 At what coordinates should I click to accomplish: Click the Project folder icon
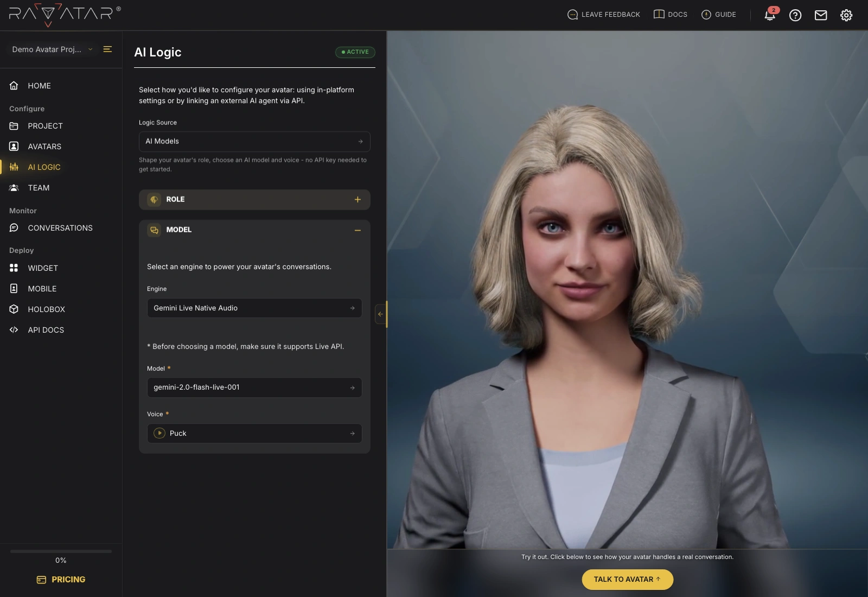pyautogui.click(x=14, y=126)
